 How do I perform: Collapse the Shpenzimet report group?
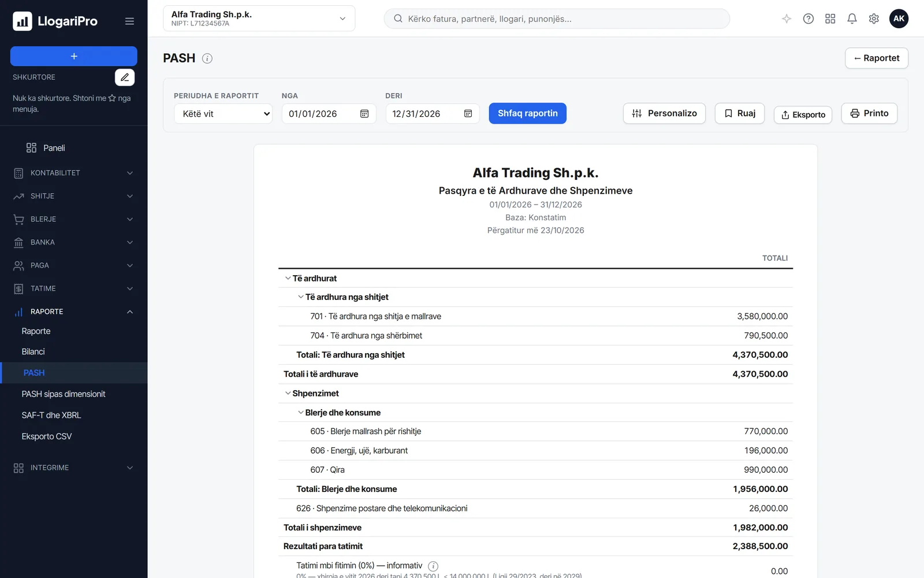click(x=288, y=393)
